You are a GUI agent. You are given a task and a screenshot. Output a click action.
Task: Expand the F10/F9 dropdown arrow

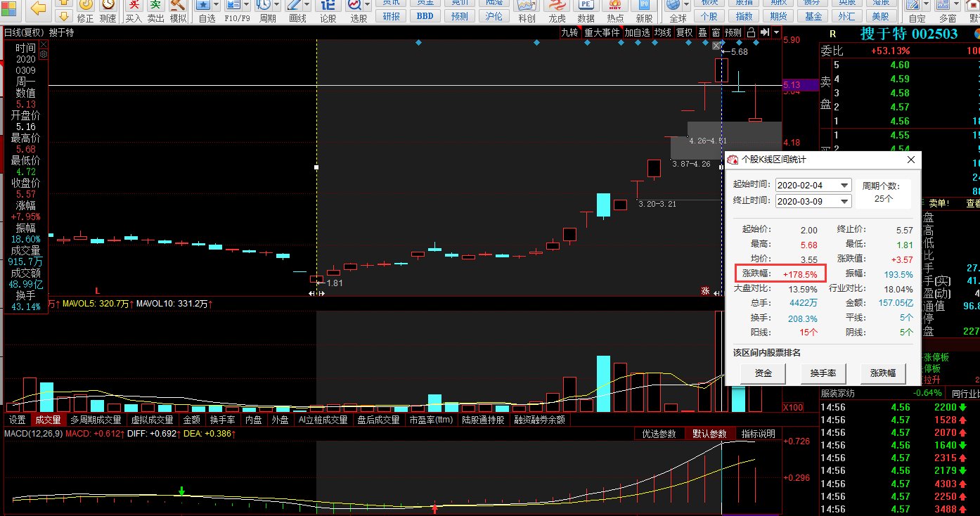246,6
